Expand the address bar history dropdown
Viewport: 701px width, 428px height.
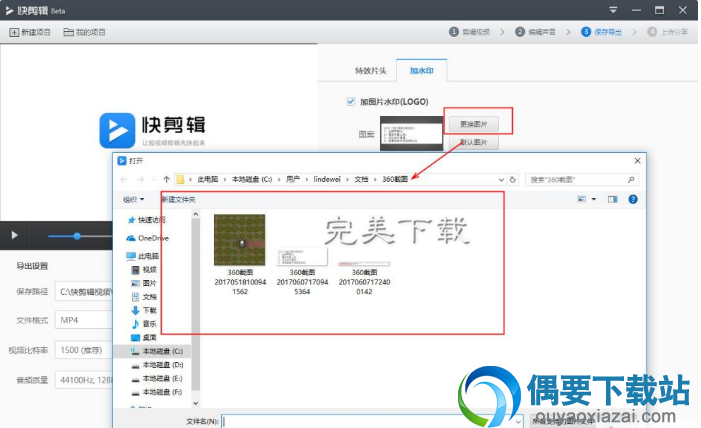[x=501, y=180]
